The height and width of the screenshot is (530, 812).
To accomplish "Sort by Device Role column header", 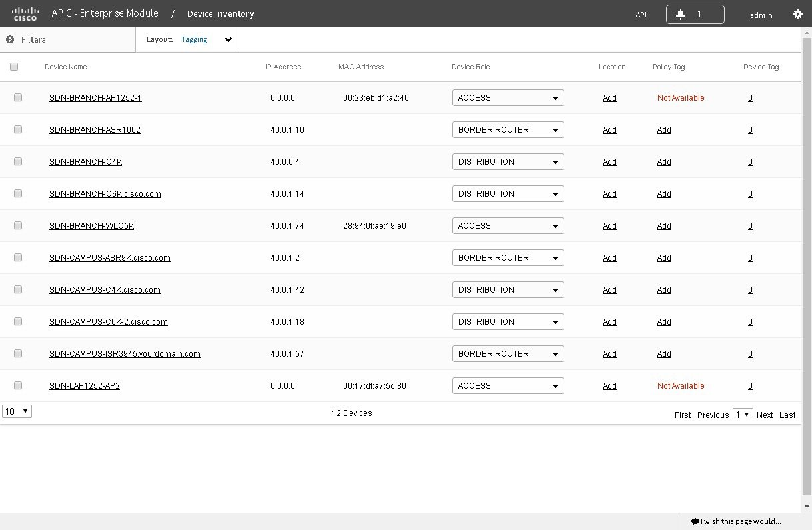I will coord(471,67).
